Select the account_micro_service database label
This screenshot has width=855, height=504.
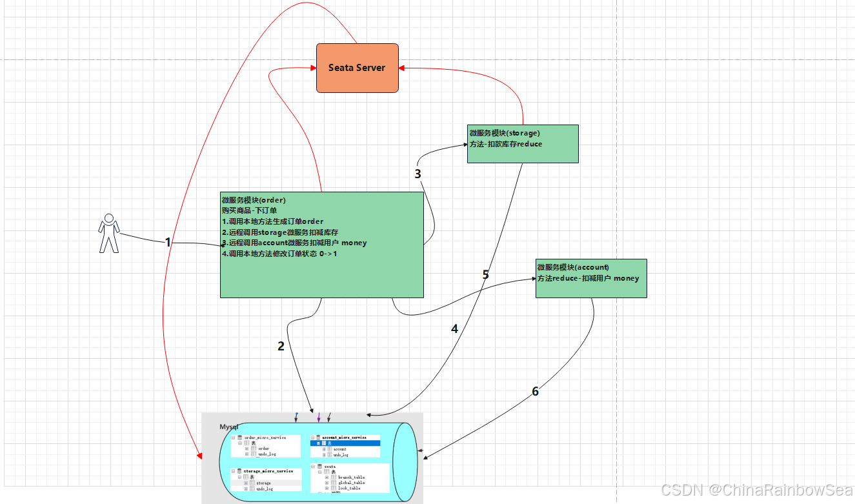(344, 438)
